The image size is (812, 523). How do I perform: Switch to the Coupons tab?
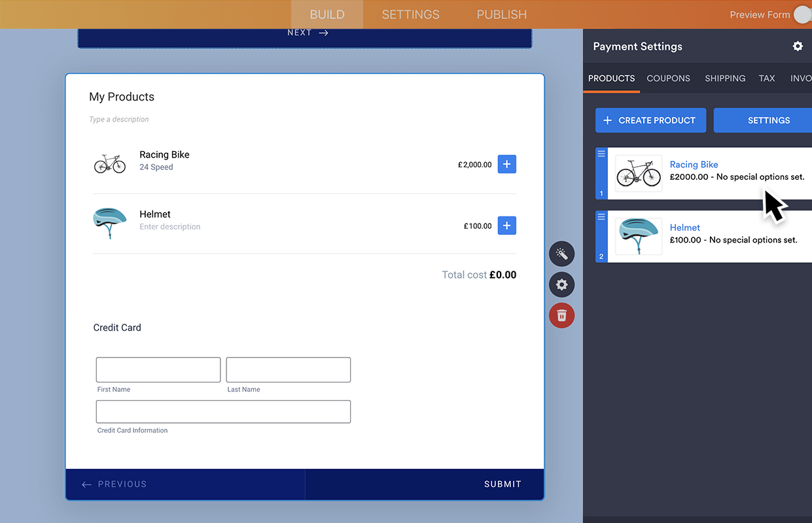668,78
